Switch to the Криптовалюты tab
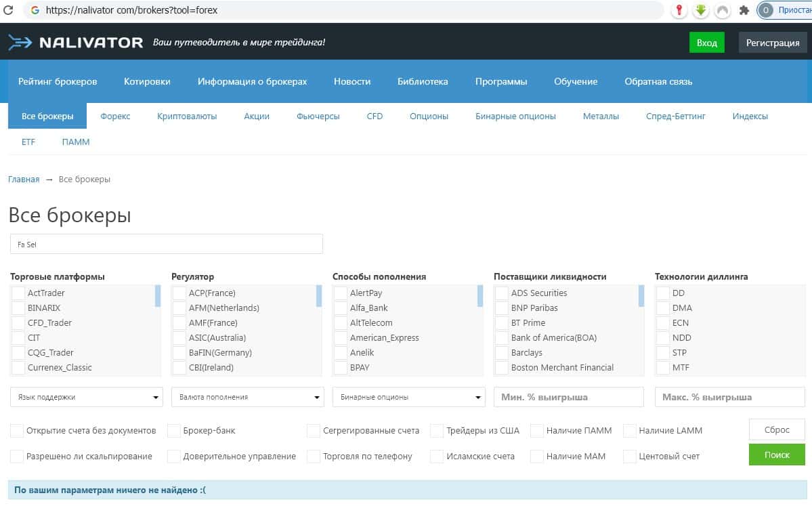Screen dimensions: 812x506 (x=187, y=116)
